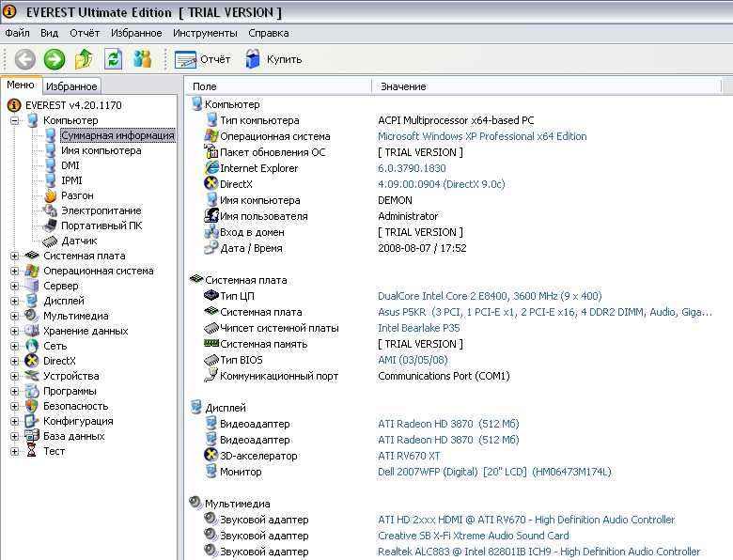Select Электропитание item in the tree

point(101,210)
